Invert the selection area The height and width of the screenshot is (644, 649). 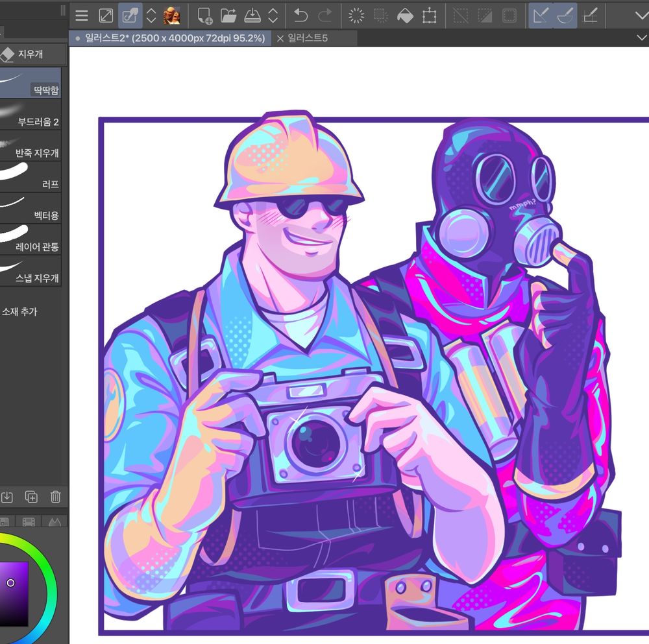coord(485,16)
